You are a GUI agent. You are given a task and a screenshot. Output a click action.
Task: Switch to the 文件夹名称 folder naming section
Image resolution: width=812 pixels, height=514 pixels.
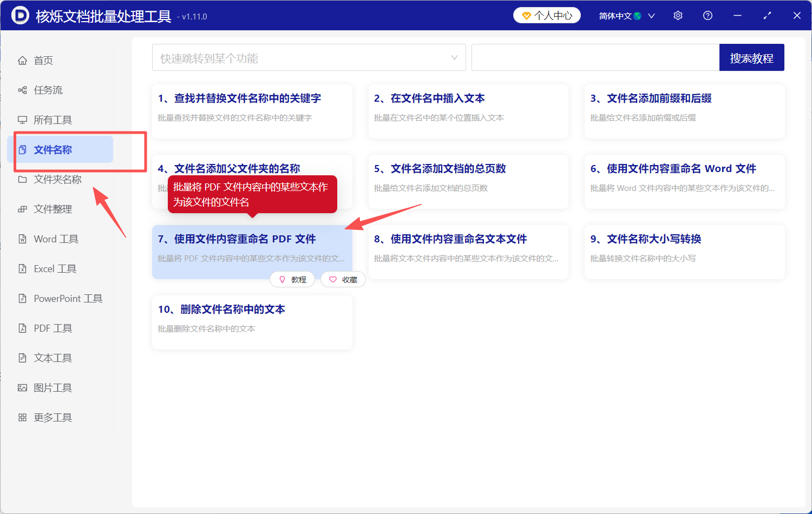pos(52,179)
